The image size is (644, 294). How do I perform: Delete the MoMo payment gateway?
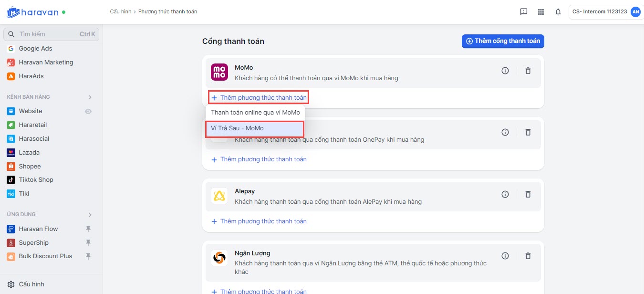(x=528, y=71)
